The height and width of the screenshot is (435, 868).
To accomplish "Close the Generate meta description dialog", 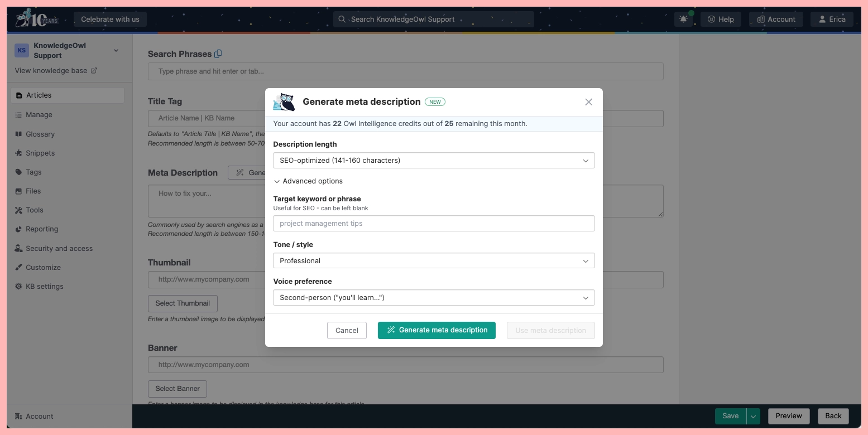I will 588,102.
